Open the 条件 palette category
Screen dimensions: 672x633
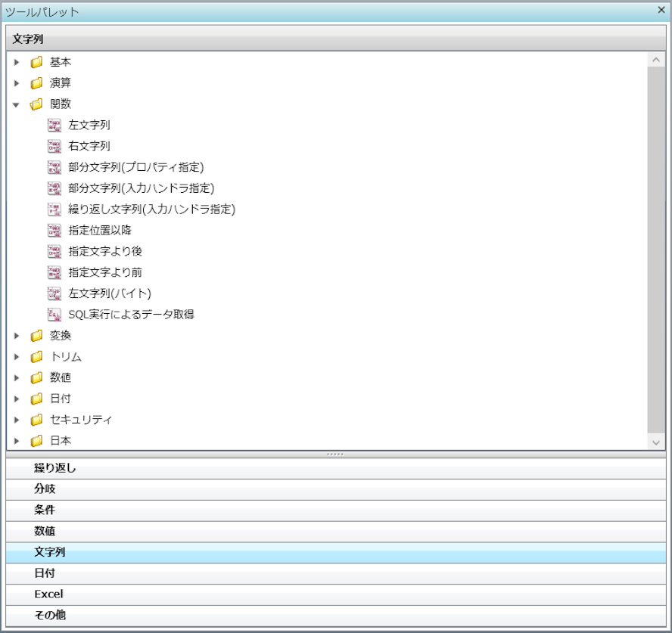(x=335, y=510)
